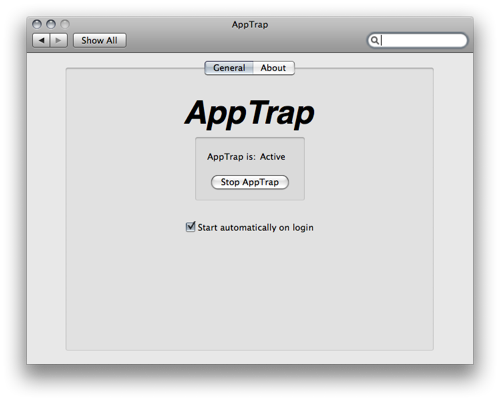Click the magnifying glass search icon
This screenshot has height=401, width=500.
375,40
